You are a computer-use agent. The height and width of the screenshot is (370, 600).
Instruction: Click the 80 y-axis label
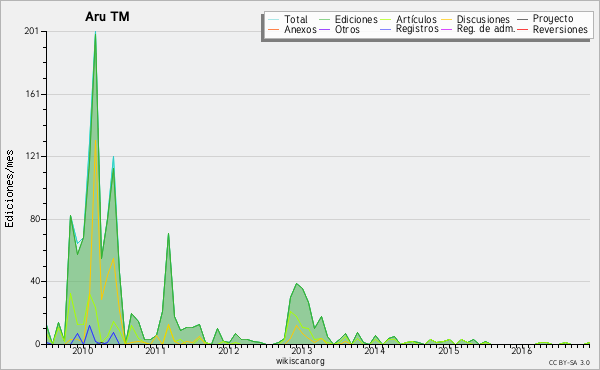(x=35, y=219)
